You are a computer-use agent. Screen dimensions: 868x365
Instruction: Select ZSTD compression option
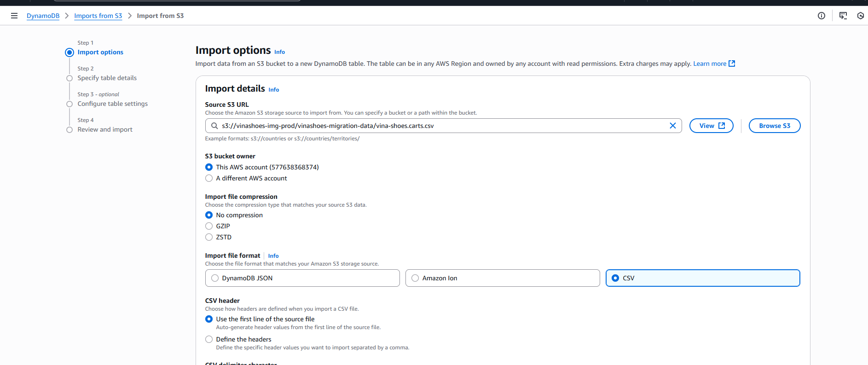click(x=209, y=237)
